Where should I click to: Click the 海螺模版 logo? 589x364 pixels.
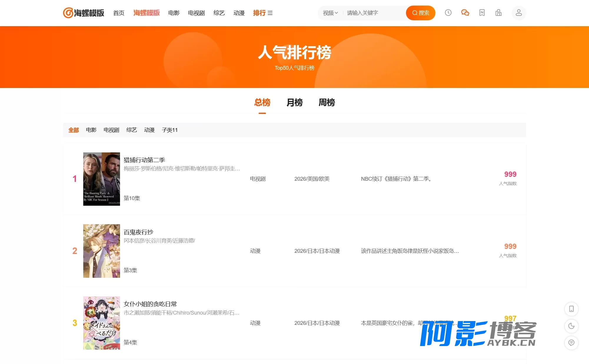pos(84,13)
